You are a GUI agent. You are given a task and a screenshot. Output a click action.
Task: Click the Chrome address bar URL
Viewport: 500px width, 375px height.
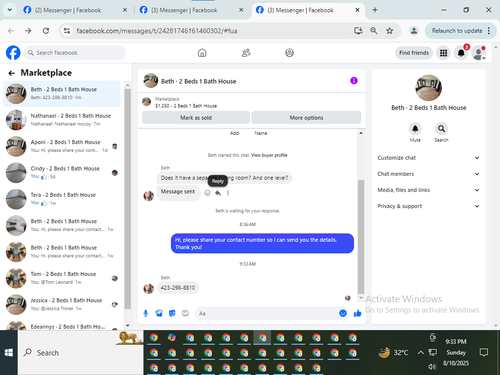coord(157,31)
